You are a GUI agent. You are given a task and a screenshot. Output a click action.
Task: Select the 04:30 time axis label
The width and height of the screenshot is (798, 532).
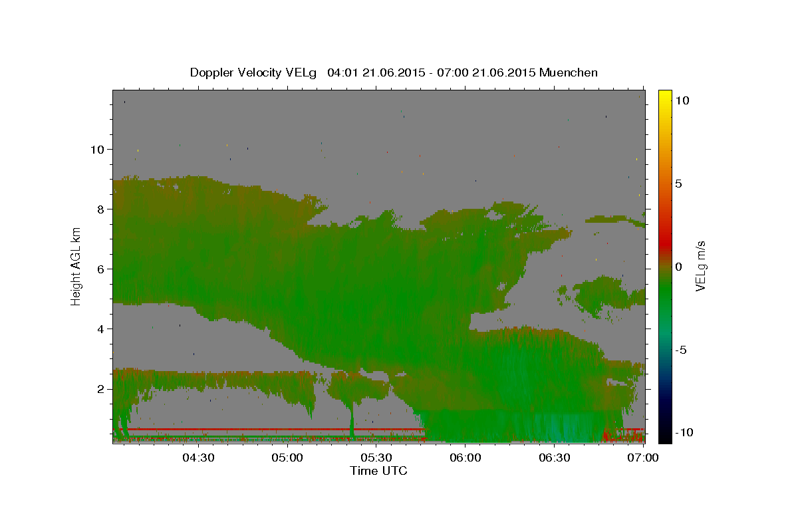coord(198,458)
